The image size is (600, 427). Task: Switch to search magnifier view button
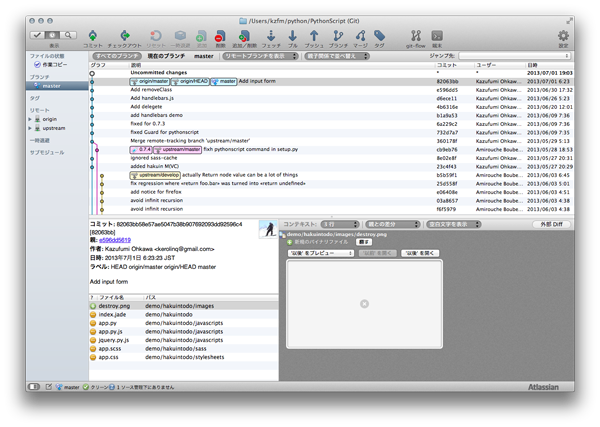pyautogui.click(x=68, y=35)
